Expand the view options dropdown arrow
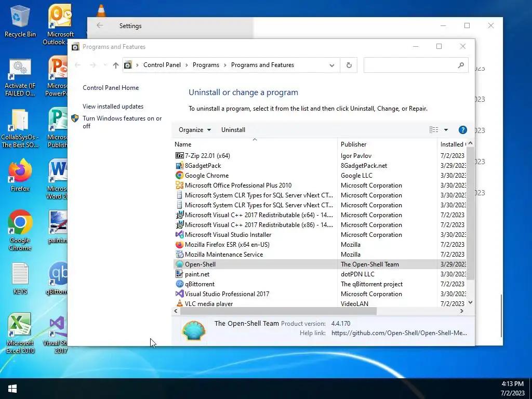Screen dimensions: 532x399 446,130
